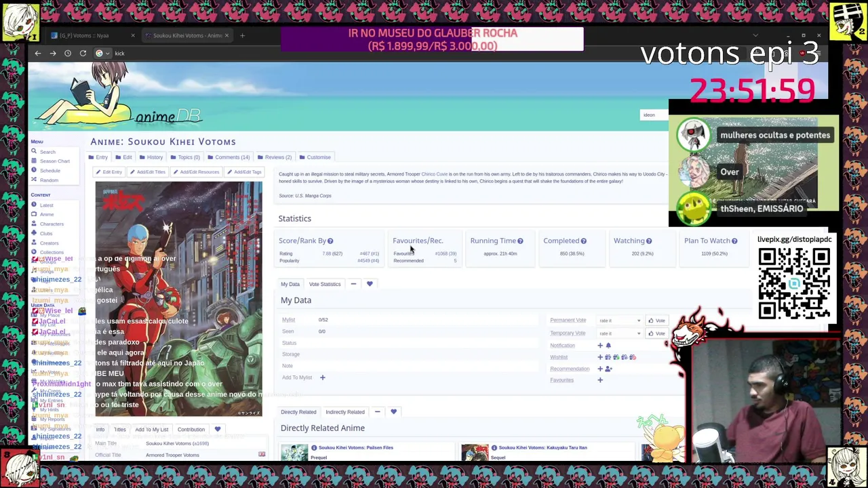The height and width of the screenshot is (488, 868).
Task: Open the Creators icon in Content
Action: [34, 243]
